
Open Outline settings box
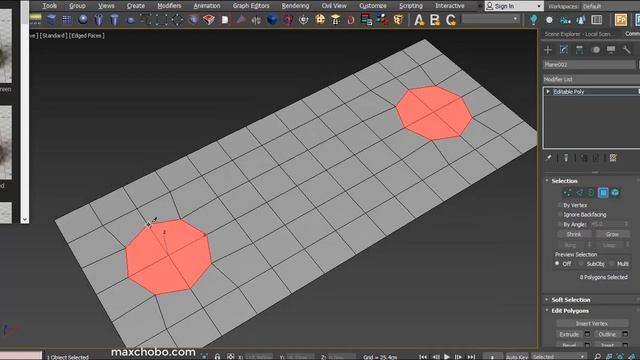click(x=625, y=334)
